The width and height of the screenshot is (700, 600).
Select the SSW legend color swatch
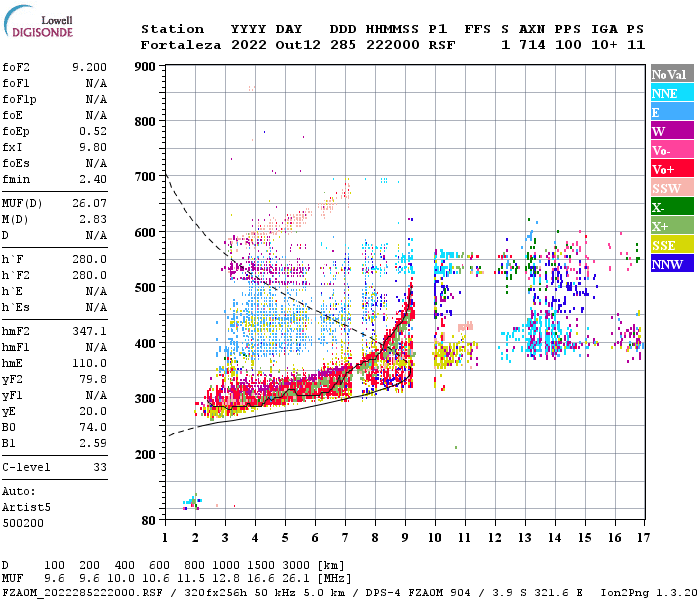[672, 188]
